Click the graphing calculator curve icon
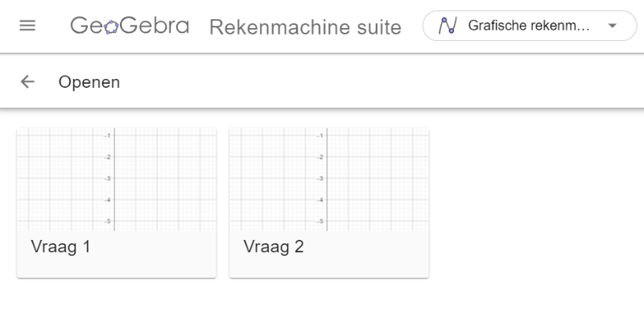The image size is (644, 314). (x=448, y=26)
